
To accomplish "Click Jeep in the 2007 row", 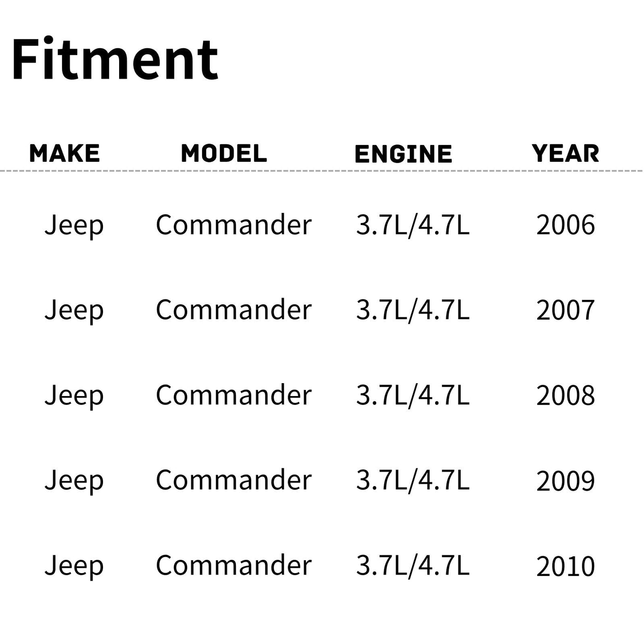I will 74,310.
